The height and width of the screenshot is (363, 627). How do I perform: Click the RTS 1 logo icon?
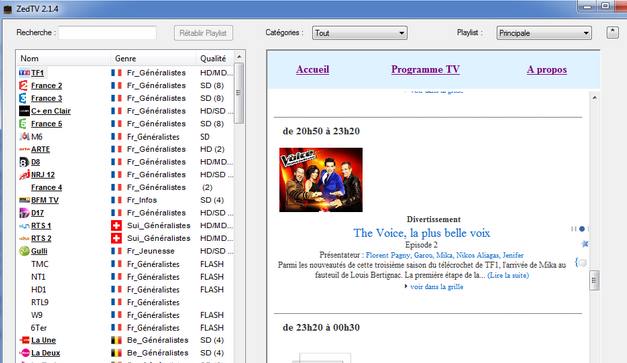point(24,226)
